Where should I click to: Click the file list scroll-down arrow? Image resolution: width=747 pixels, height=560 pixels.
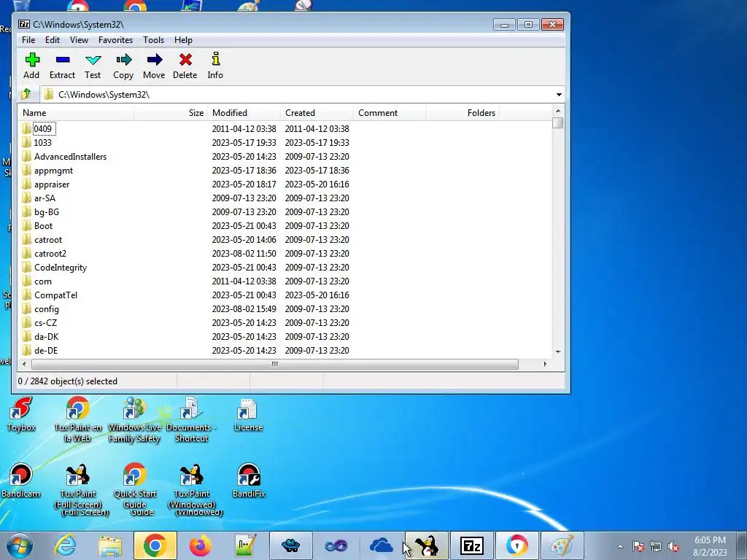click(558, 352)
